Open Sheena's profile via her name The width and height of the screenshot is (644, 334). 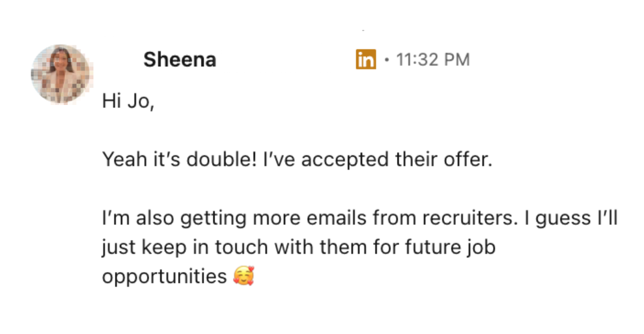pyautogui.click(x=179, y=60)
